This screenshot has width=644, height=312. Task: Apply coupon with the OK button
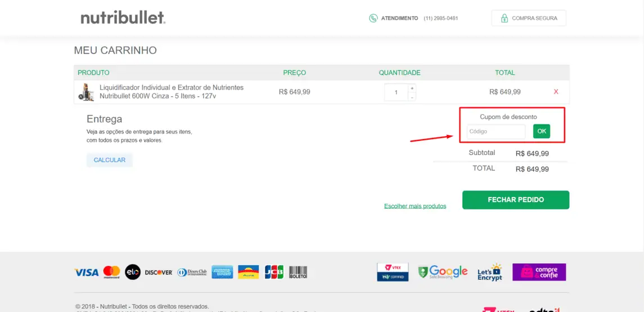click(542, 131)
